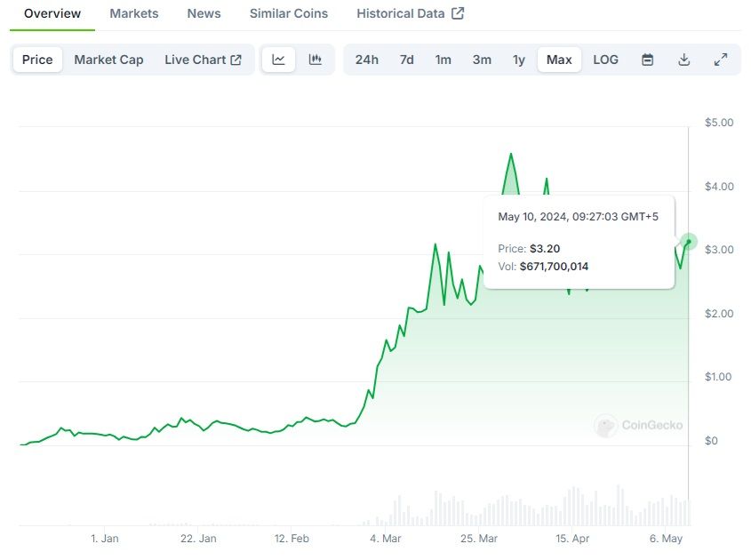The image size is (751, 560).
Task: Go to the Overview tab
Action: click(x=52, y=13)
